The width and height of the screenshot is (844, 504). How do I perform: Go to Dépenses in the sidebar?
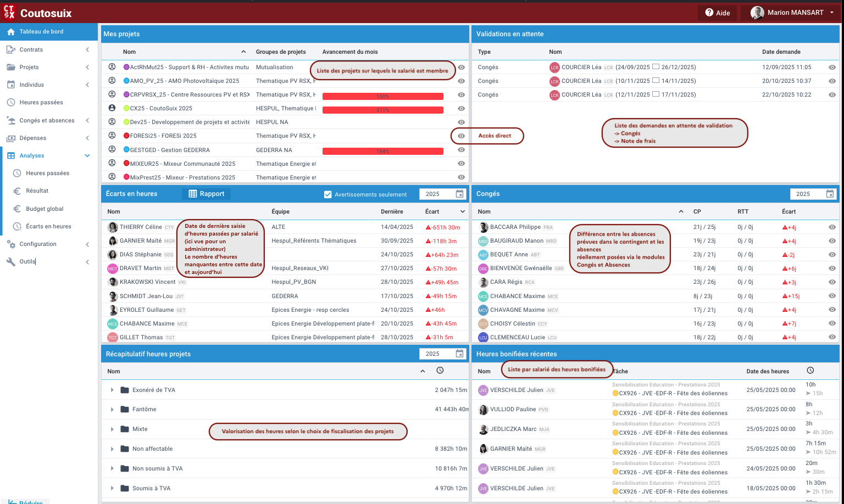click(x=33, y=138)
